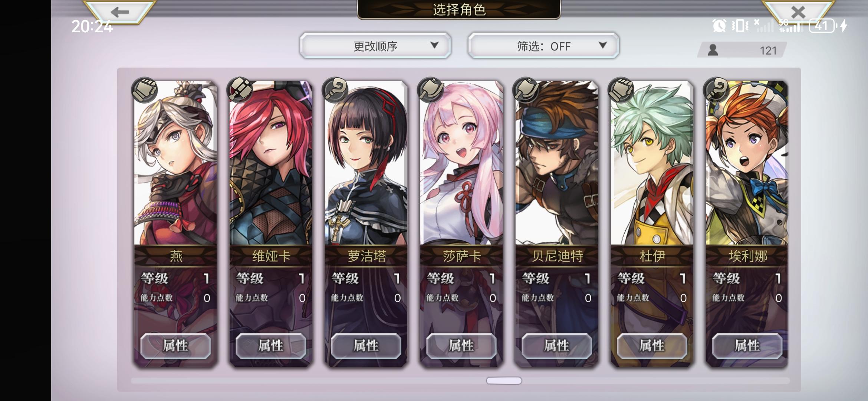Open 属性 for character 埃利娜

[x=747, y=346]
